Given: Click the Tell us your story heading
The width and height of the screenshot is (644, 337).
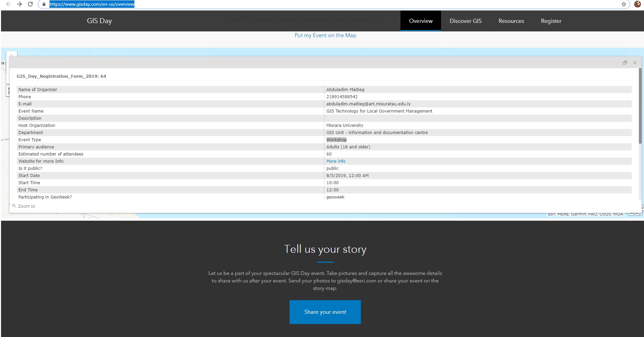Looking at the screenshot, I should pos(325,249).
